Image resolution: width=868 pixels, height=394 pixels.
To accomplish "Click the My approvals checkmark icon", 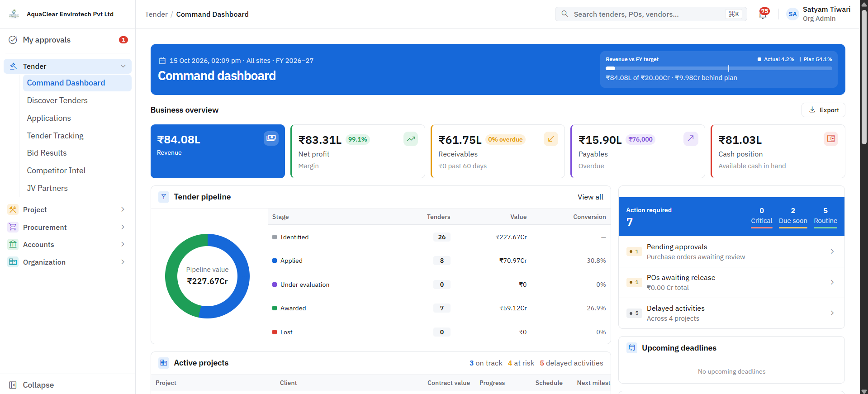I will [x=13, y=40].
